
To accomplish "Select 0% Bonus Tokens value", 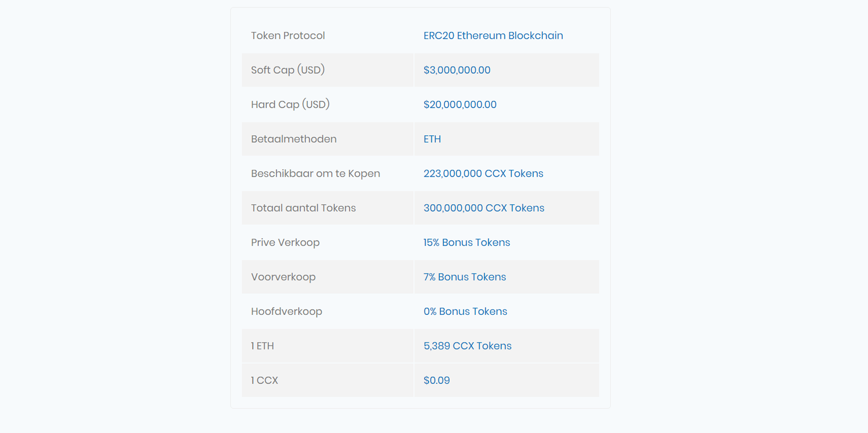I will tap(465, 311).
